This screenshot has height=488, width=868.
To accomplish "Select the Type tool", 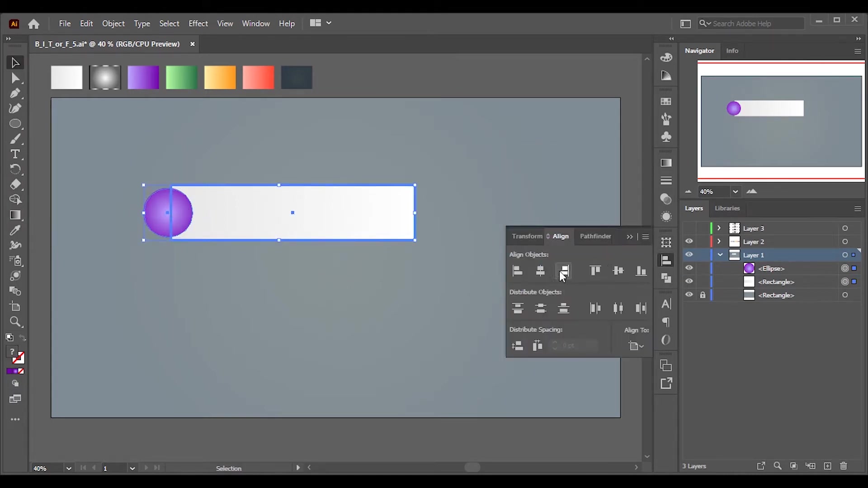I will click(x=15, y=154).
